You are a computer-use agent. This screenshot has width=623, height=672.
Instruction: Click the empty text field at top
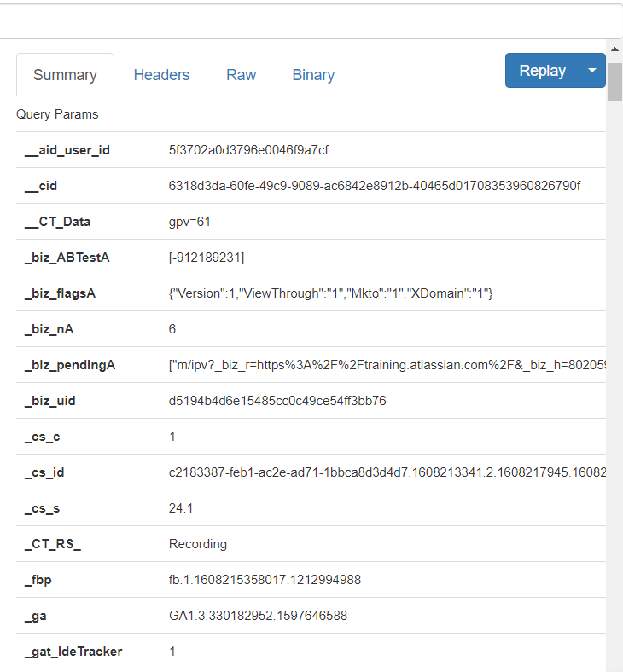(307, 20)
